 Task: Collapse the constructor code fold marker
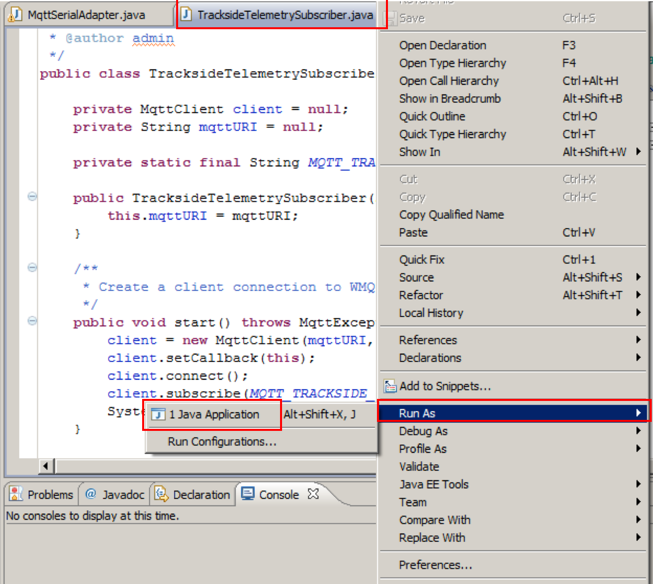point(32,196)
